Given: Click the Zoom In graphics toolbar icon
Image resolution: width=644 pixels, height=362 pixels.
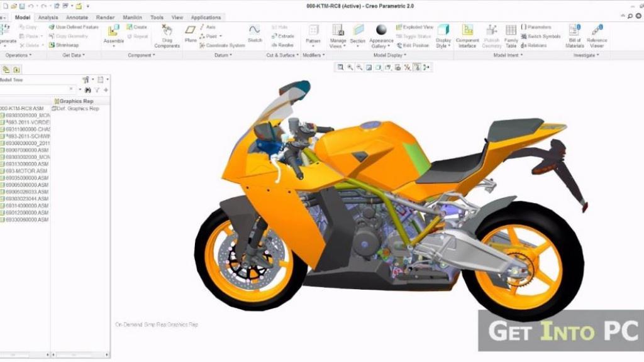Looking at the screenshot, I should pyautogui.click(x=350, y=67).
